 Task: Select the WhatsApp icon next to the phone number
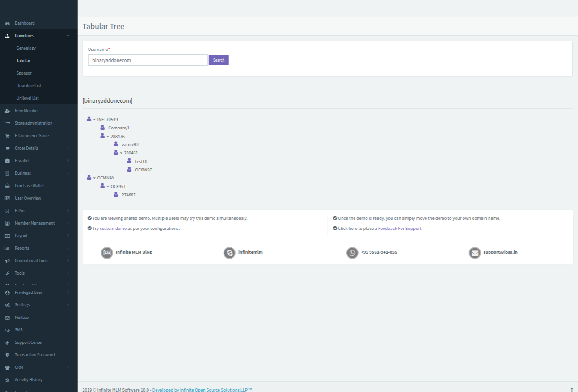point(352,252)
